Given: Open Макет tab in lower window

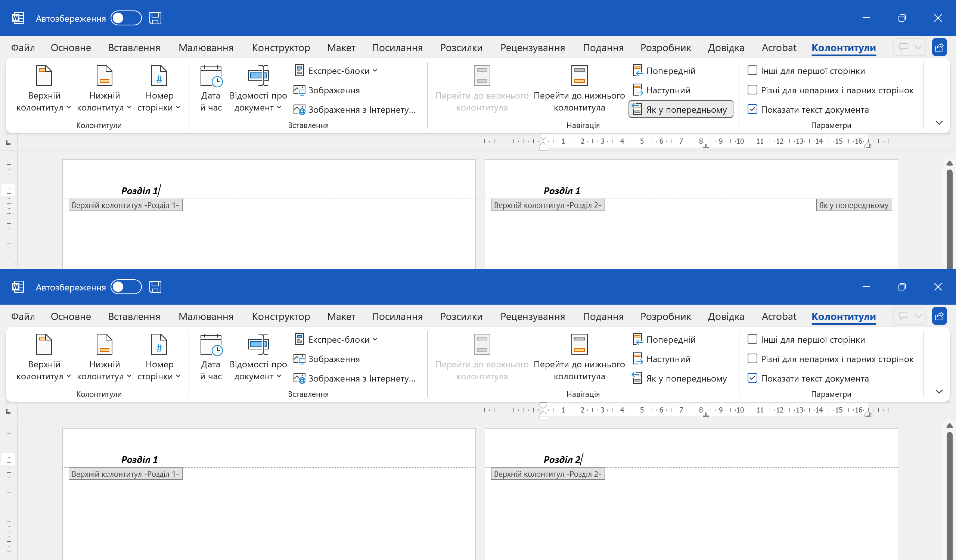Looking at the screenshot, I should point(341,317).
